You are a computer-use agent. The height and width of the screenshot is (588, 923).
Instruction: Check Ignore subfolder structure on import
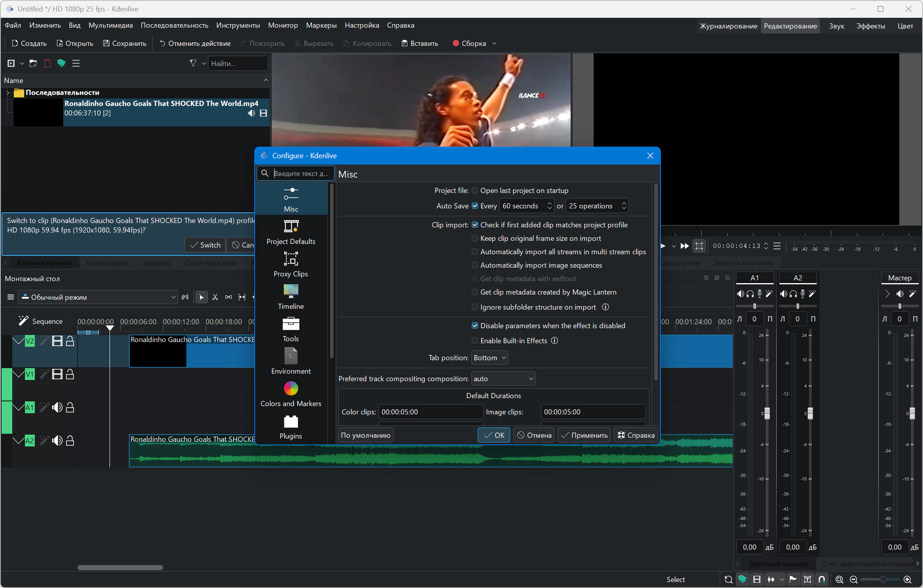[x=475, y=307]
